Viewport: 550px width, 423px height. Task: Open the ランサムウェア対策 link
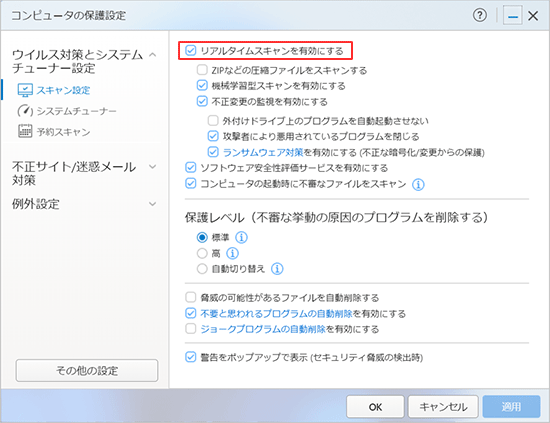coord(263,152)
